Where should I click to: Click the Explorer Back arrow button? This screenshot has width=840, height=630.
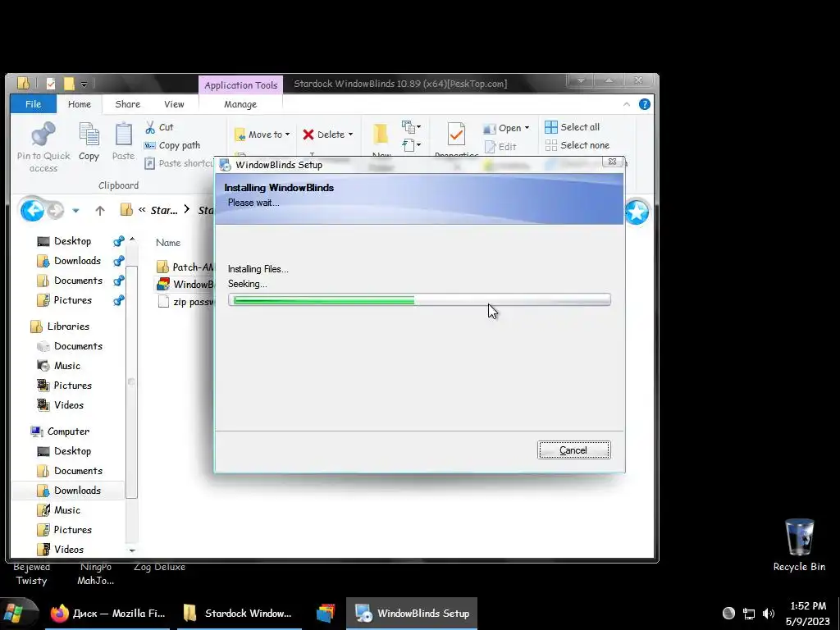32,211
